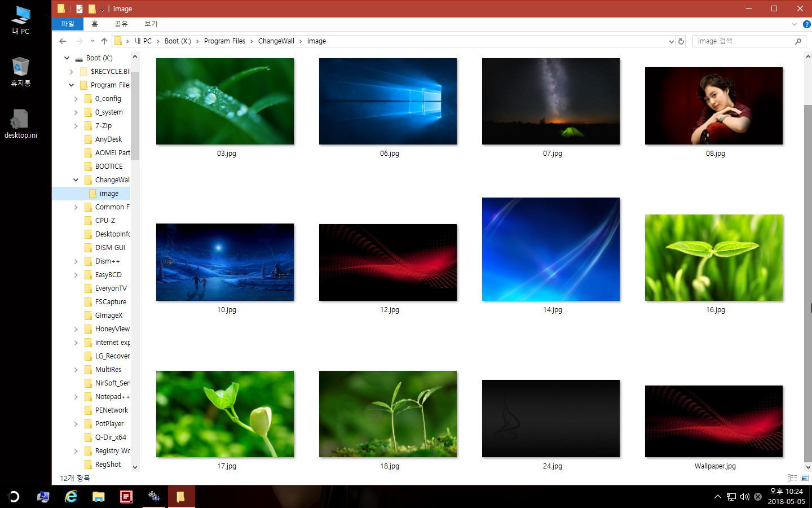This screenshot has height=508, width=812.
Task: Click the volume icon in system tray
Action: pos(745,497)
